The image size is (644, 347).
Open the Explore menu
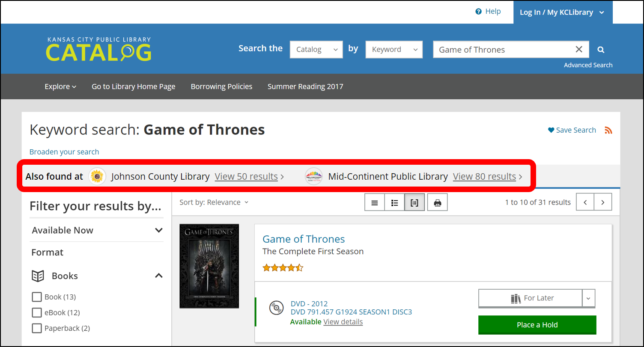tap(60, 86)
